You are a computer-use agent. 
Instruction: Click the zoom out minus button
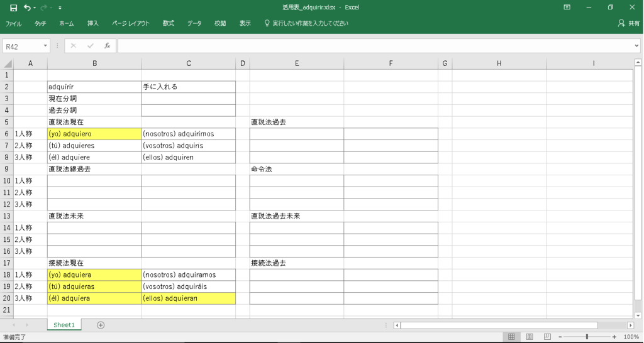click(560, 337)
